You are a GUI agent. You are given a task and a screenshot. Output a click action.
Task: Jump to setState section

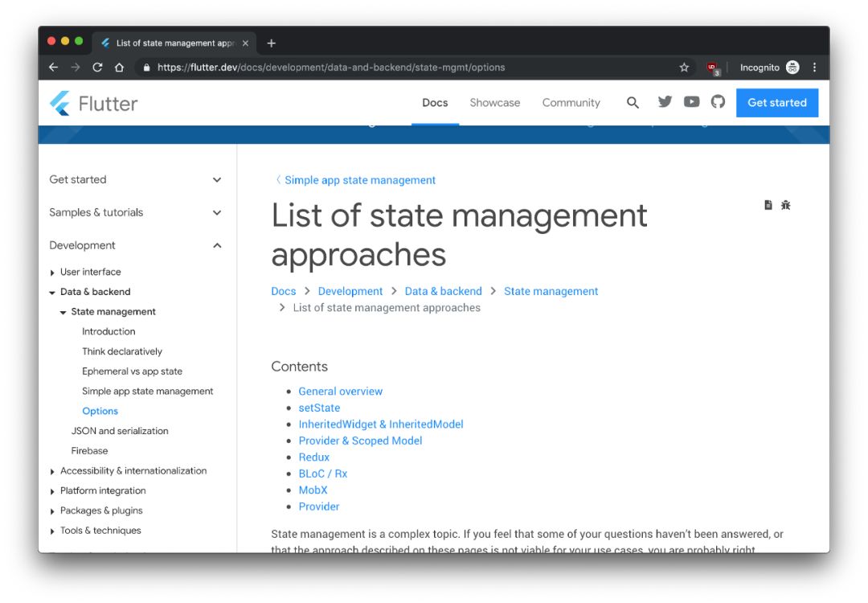319,408
